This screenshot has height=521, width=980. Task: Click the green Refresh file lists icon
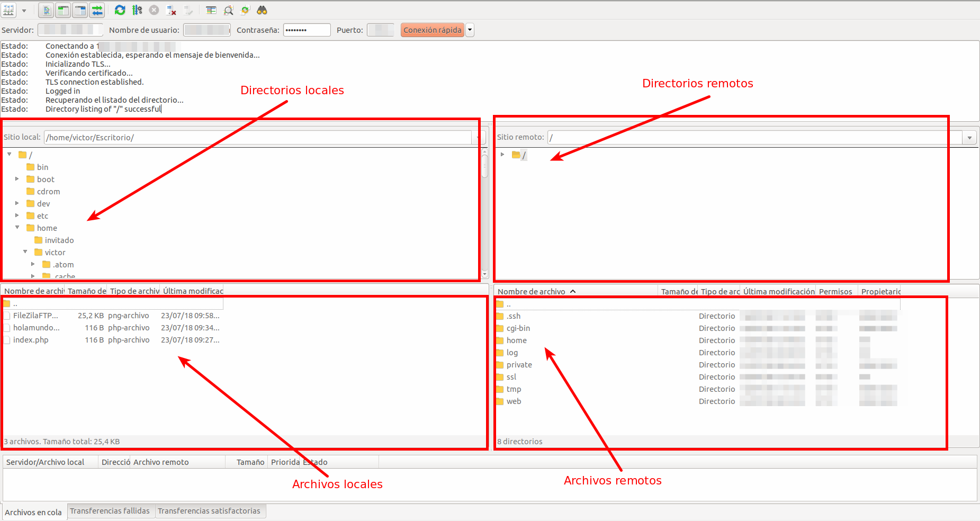click(120, 10)
